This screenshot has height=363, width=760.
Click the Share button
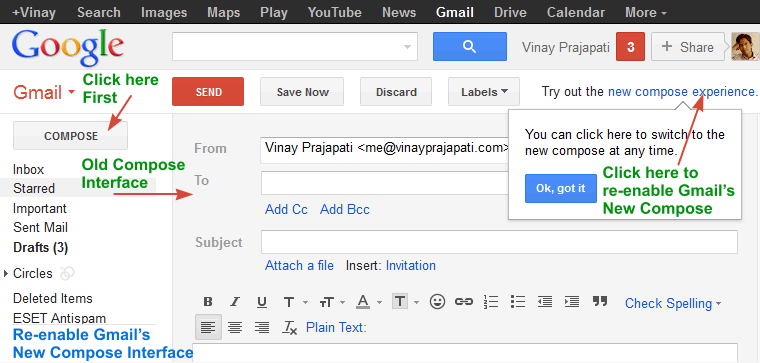688,47
